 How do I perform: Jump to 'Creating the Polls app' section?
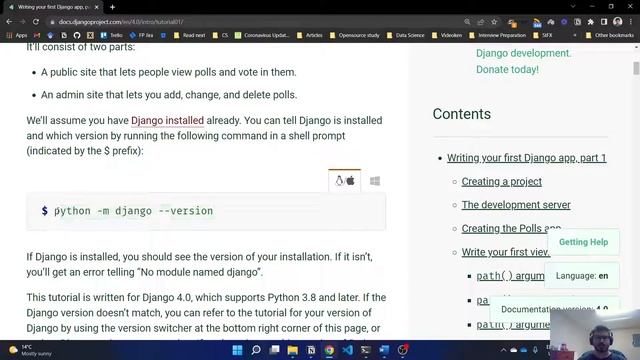(x=511, y=229)
